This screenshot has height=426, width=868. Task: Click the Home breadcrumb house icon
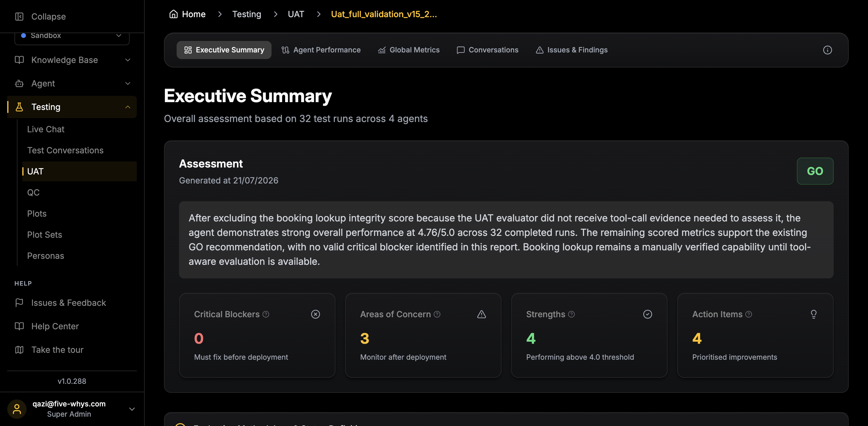(x=174, y=14)
